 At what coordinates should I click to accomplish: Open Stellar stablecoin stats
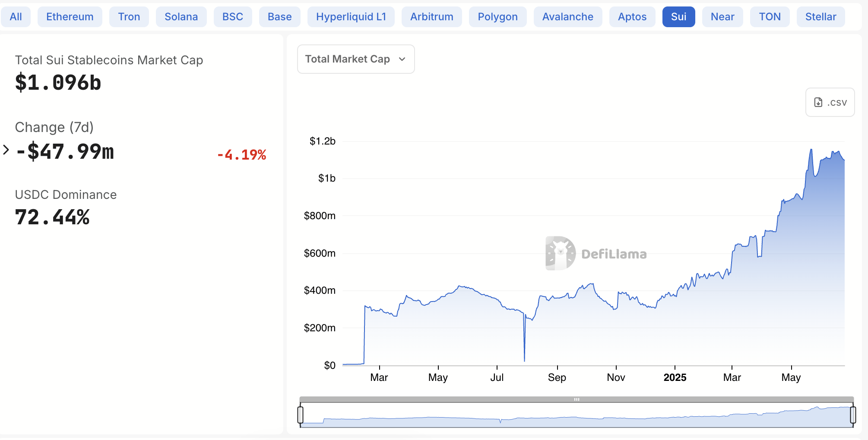(x=820, y=16)
